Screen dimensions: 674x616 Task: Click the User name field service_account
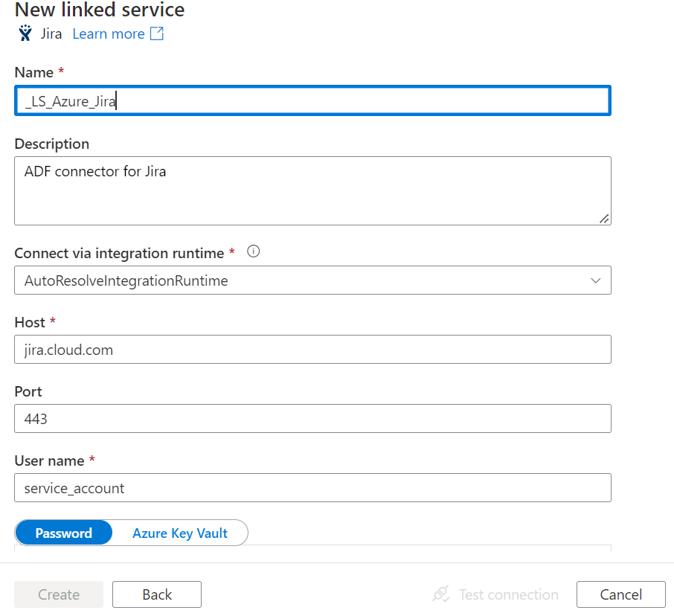[x=312, y=488]
